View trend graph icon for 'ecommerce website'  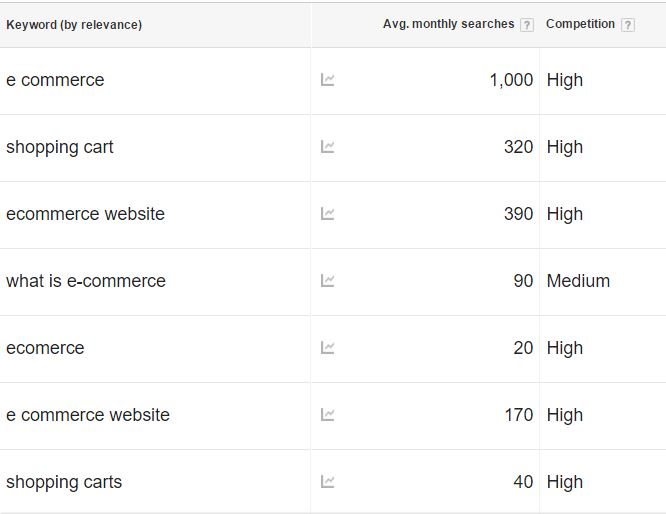coord(327,214)
